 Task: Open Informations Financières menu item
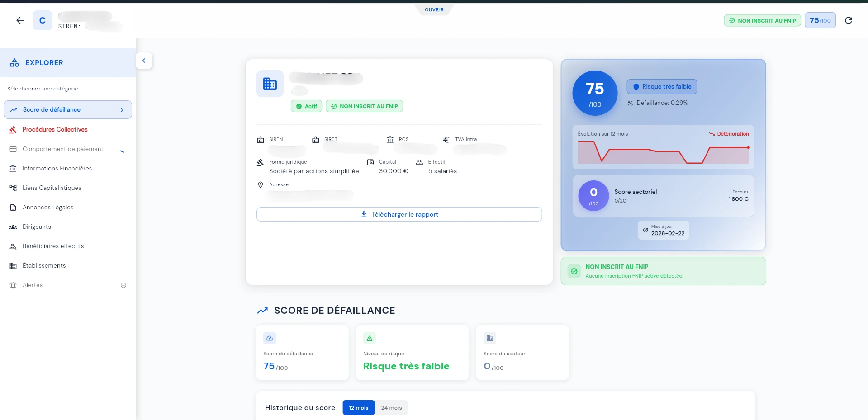(x=57, y=169)
